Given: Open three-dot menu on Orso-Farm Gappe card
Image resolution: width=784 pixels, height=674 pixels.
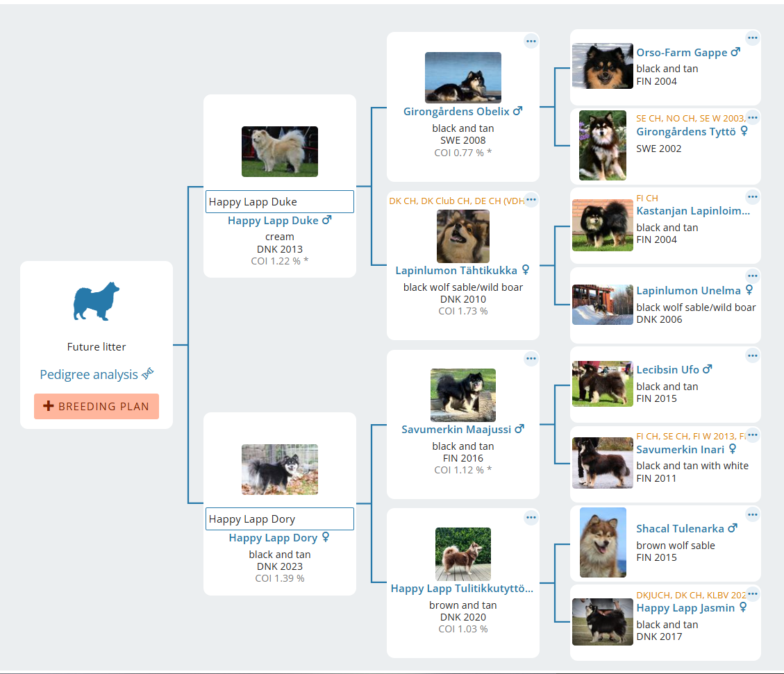Looking at the screenshot, I should point(753,38).
